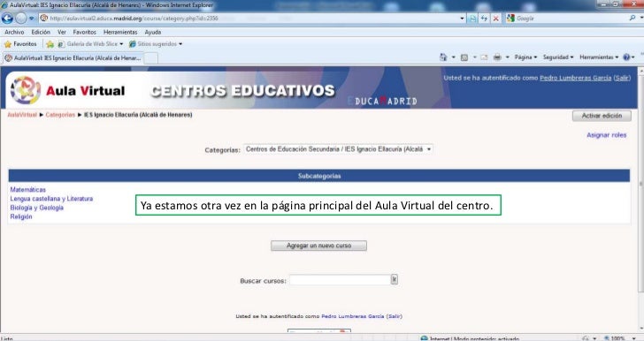The image size is (644, 341).
Task: Click the AulaVirtual breadcrumb link
Action: tap(22, 115)
